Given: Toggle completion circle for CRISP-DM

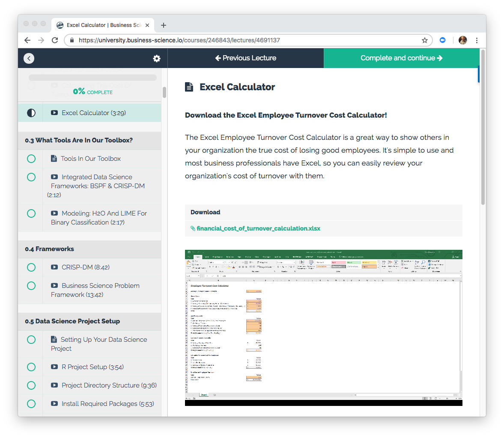Looking at the screenshot, I should (31, 267).
